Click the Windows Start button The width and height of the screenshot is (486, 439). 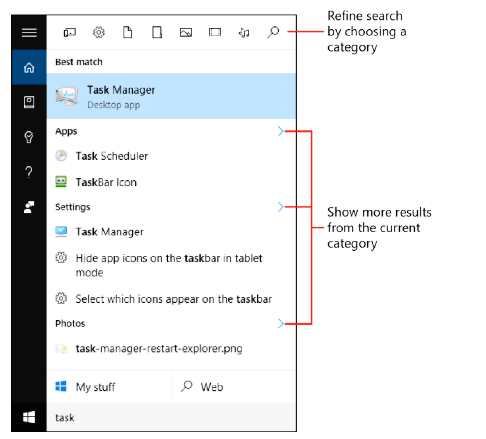click(x=29, y=417)
